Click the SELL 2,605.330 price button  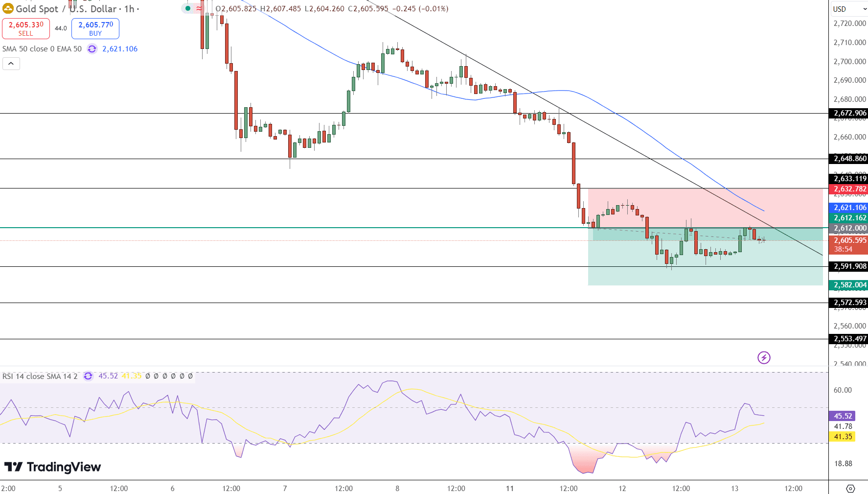point(26,28)
